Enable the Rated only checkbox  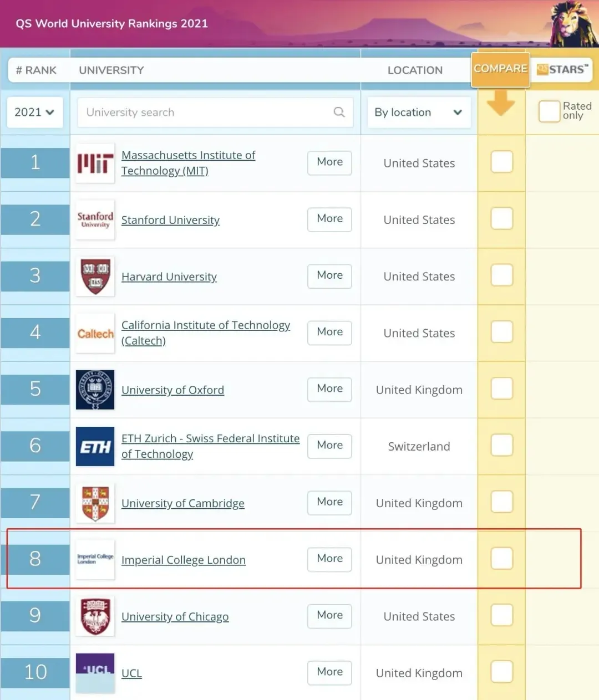click(549, 111)
